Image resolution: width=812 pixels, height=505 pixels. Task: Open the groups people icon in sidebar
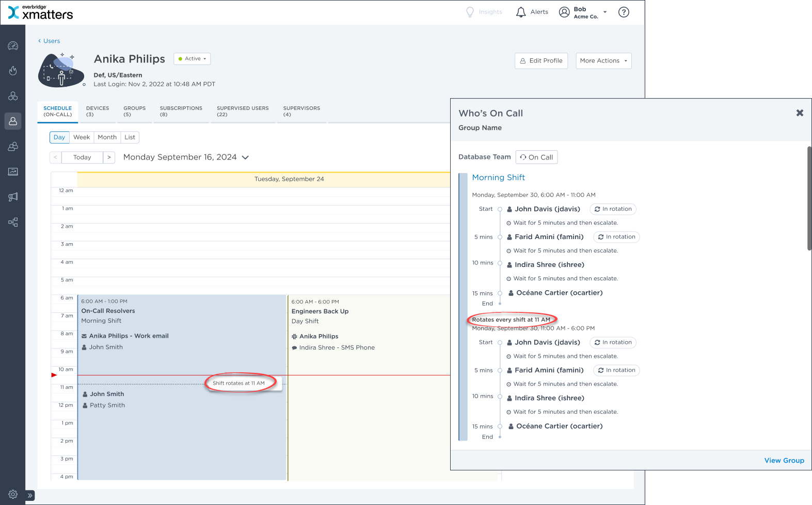tap(13, 147)
